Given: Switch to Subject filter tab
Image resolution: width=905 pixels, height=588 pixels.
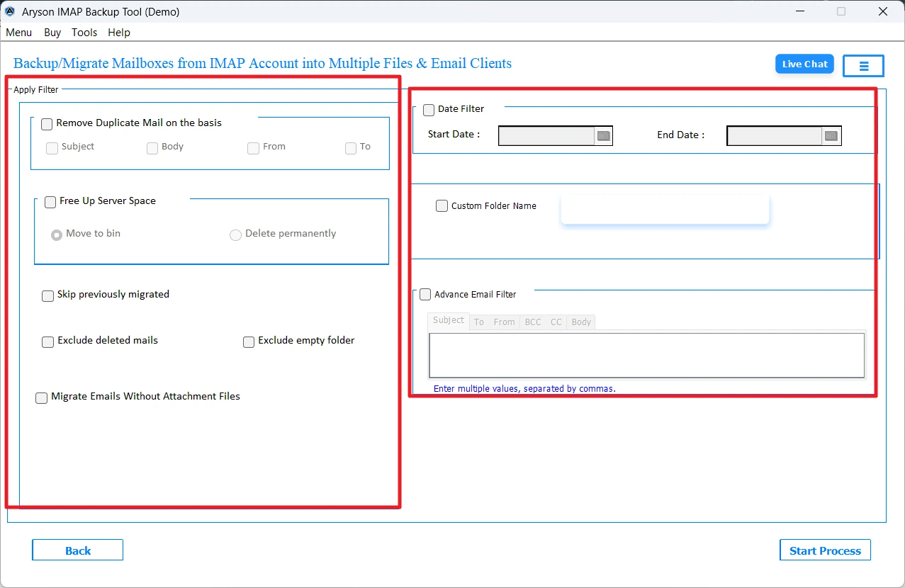Looking at the screenshot, I should click(x=449, y=320).
